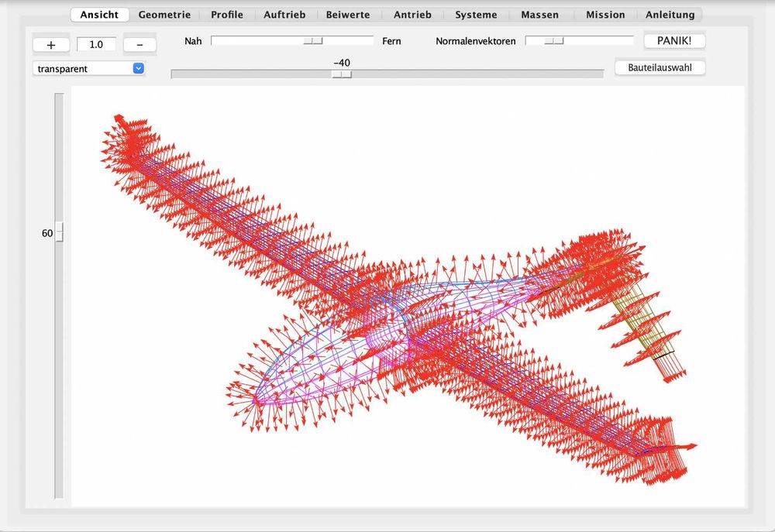The width and height of the screenshot is (775, 532).
Task: Select the Massen tab
Action: (539, 15)
